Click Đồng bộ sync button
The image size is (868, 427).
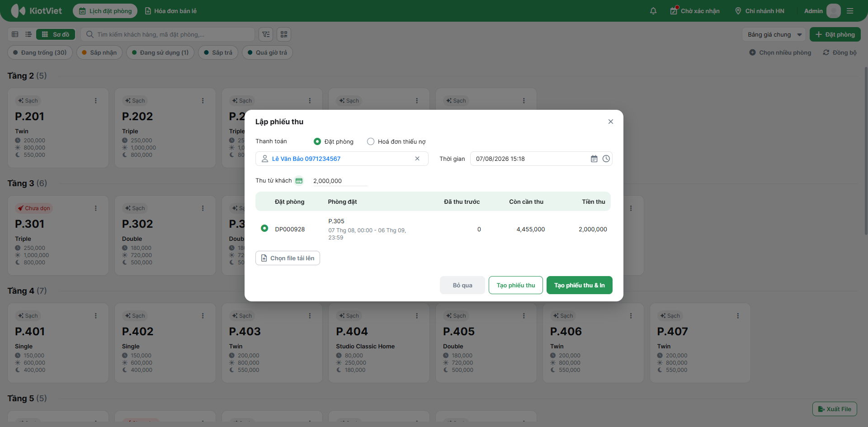coord(840,52)
